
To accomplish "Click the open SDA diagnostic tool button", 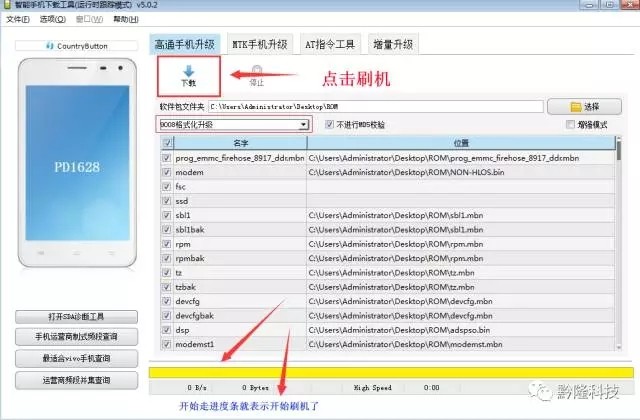I will pos(76,317).
